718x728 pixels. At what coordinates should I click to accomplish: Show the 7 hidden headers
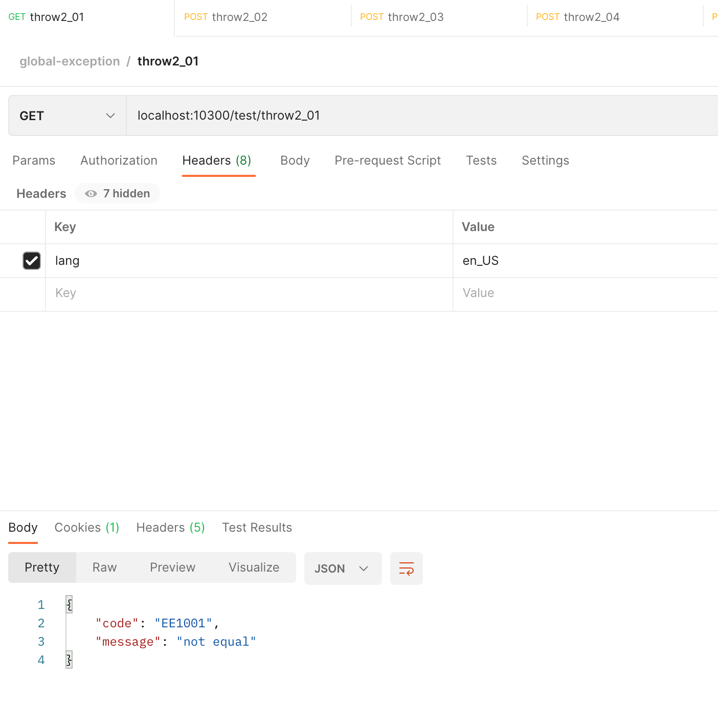point(118,194)
